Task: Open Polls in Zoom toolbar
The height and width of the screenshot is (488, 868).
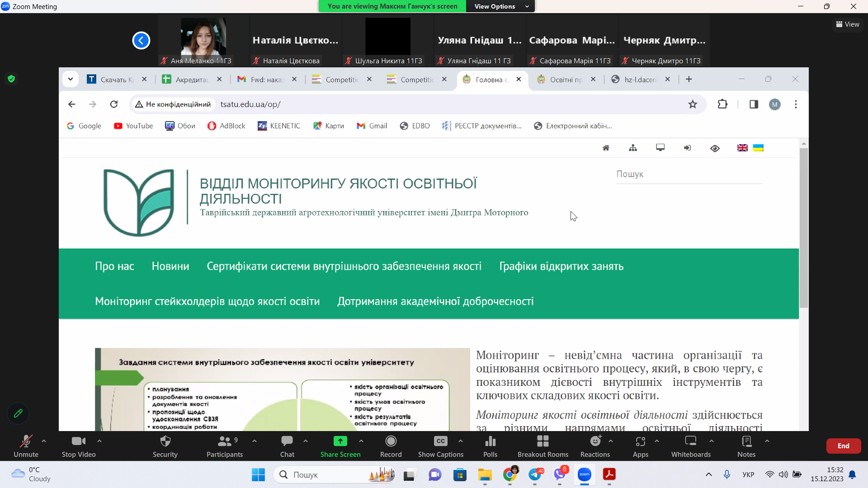Action: [x=490, y=446]
